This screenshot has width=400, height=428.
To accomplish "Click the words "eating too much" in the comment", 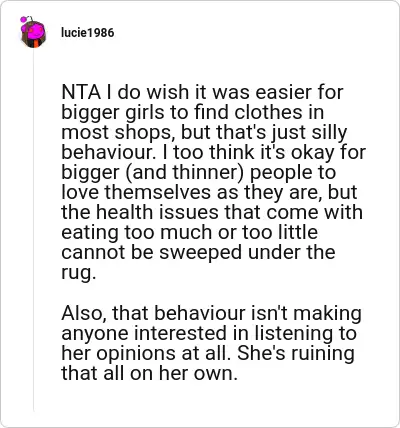I will 138,233.
